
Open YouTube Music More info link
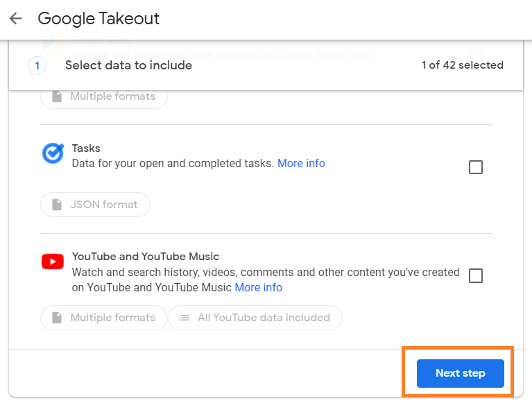(259, 287)
